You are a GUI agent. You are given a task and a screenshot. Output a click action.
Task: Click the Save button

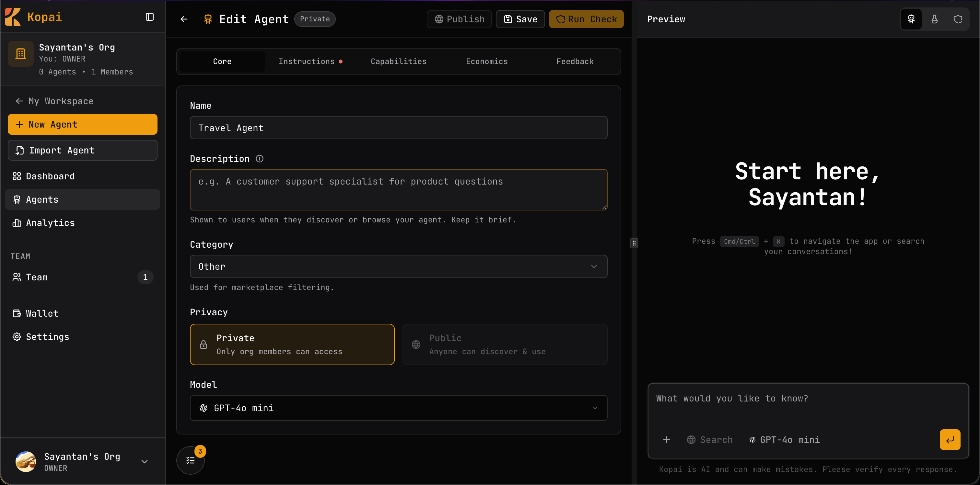pyautogui.click(x=520, y=19)
